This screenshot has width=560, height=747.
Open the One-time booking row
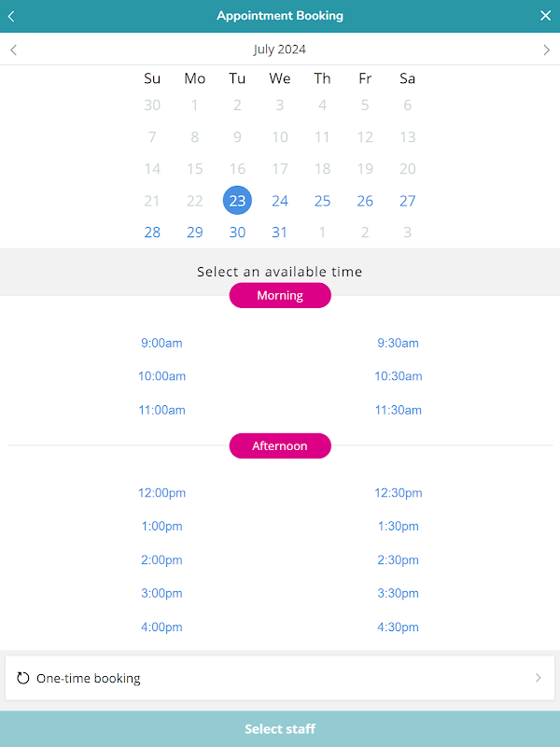click(280, 678)
